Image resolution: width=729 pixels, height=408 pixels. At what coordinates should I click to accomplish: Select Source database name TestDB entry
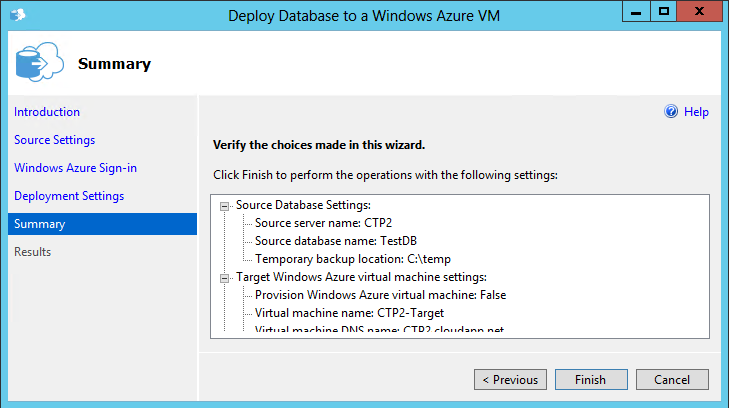[x=328, y=241]
